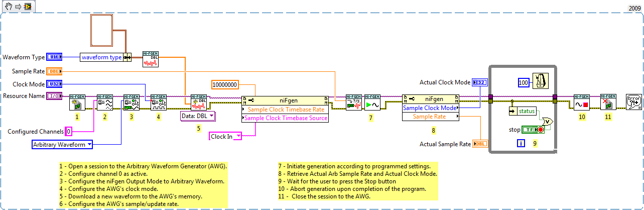Select the Initiate Generation VI labeled 7
This screenshot has width=644, height=210.
(372, 102)
